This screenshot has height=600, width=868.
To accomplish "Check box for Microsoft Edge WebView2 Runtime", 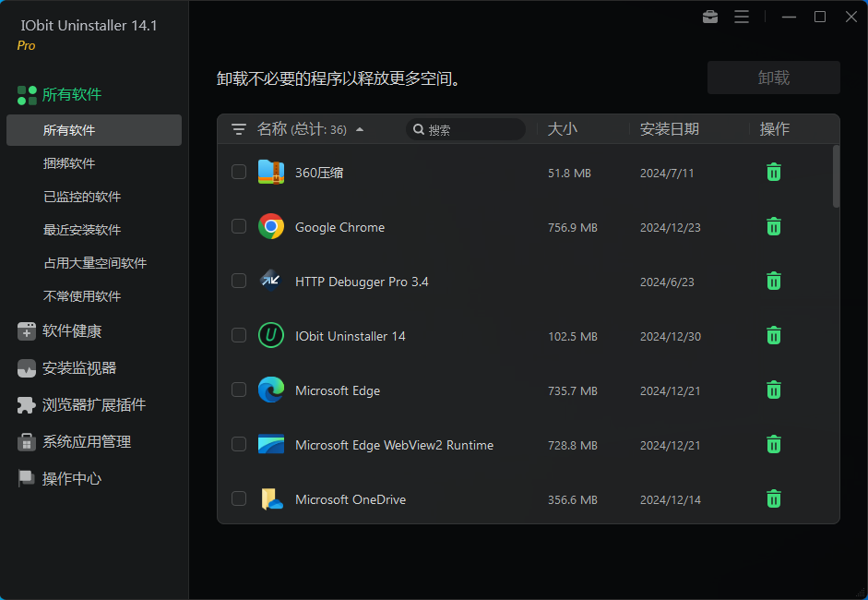I will [x=239, y=444].
